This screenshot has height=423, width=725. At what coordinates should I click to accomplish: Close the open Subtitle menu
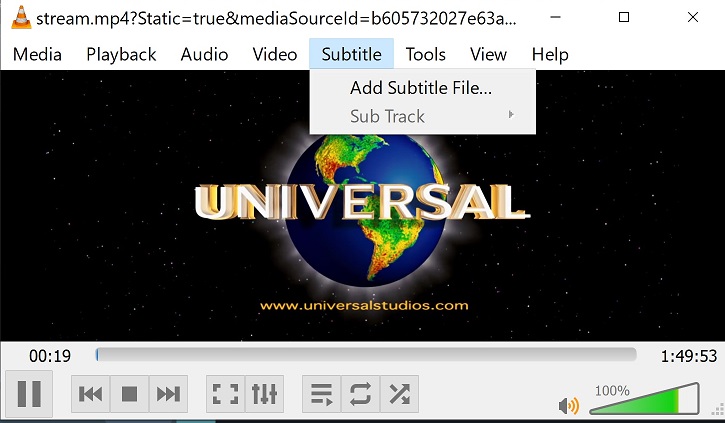click(351, 54)
